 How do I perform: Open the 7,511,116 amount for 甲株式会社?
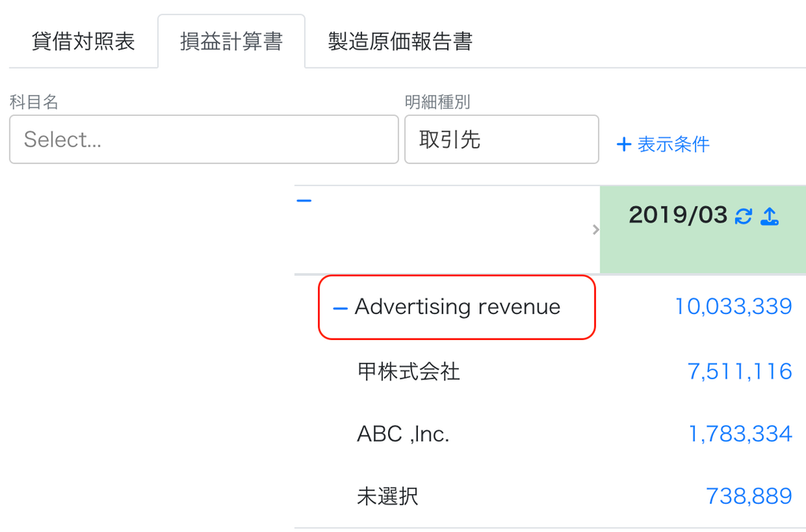740,371
